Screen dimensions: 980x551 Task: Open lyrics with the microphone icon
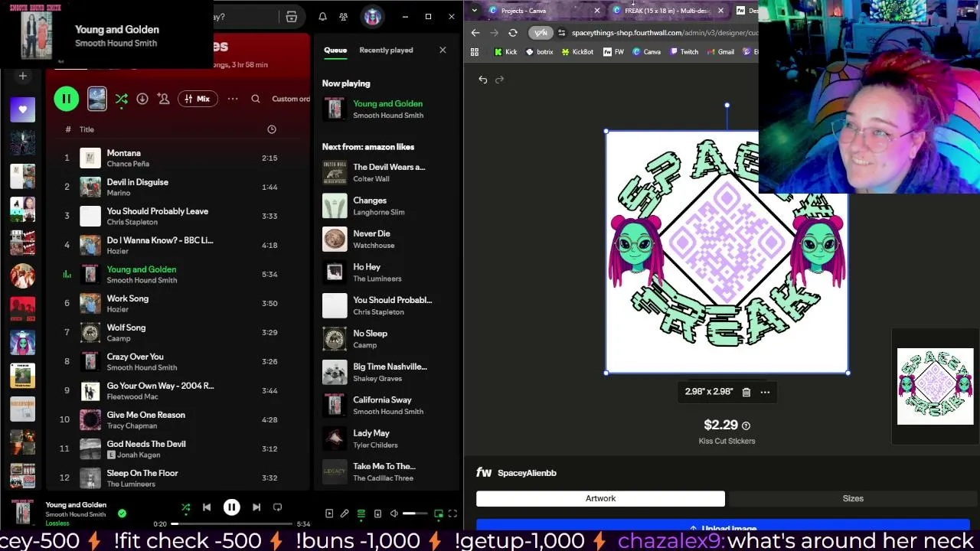coord(345,514)
